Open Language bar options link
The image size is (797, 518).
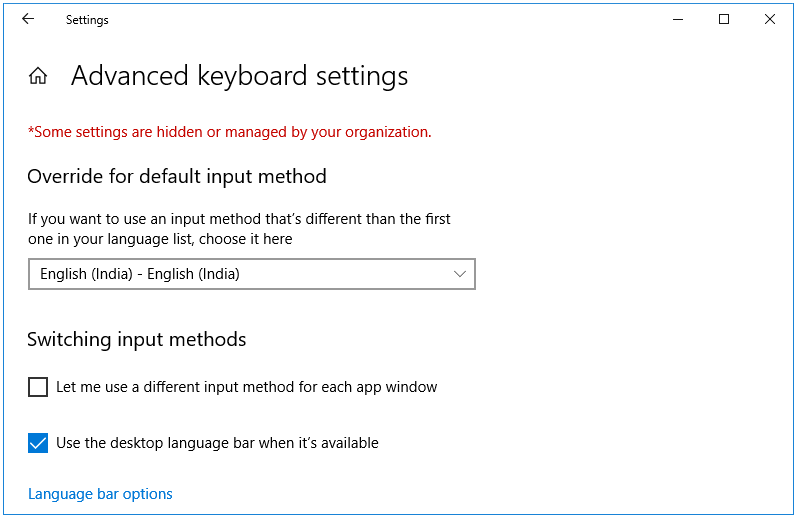(x=100, y=494)
